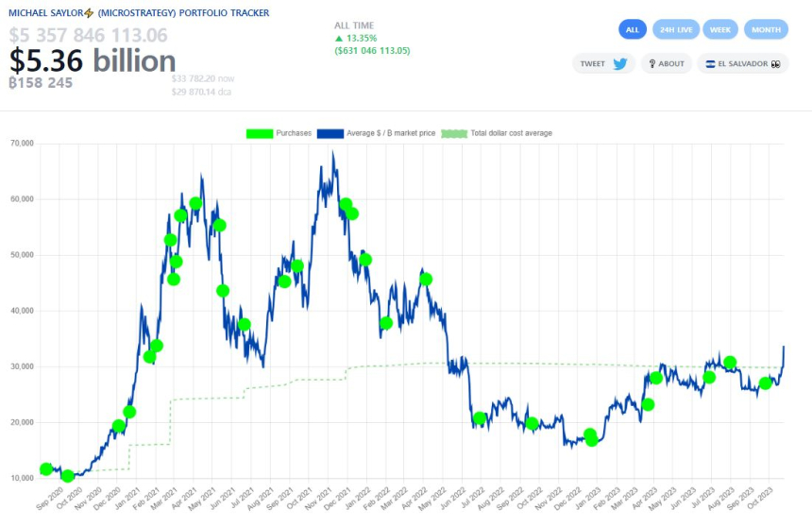Click the El Salvador flag icon
The height and width of the screenshot is (527, 812).
(709, 64)
